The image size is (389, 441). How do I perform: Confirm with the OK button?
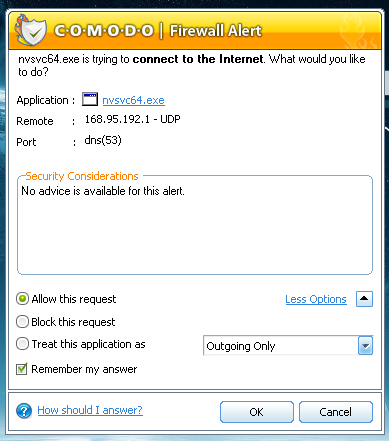(x=257, y=412)
